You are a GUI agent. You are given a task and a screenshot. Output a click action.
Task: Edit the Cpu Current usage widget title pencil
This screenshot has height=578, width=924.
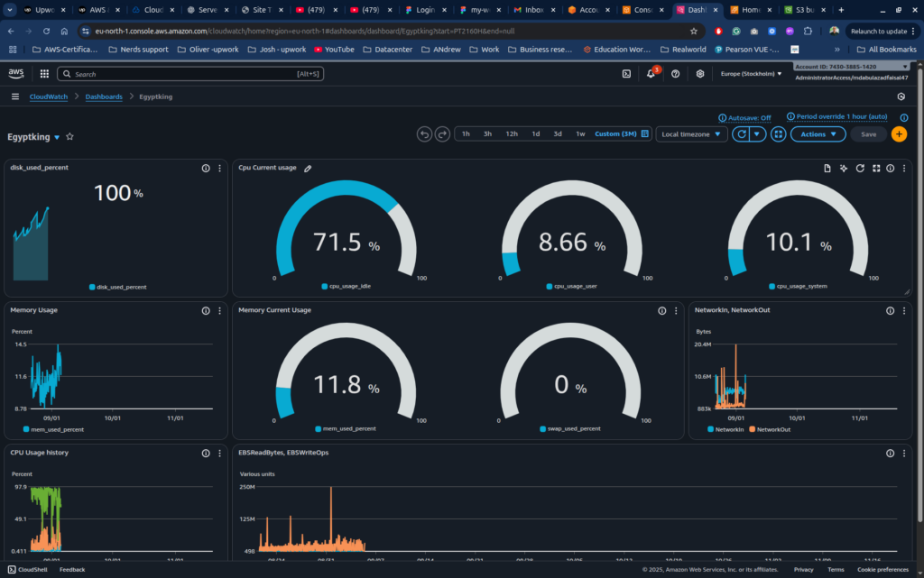pyautogui.click(x=307, y=168)
